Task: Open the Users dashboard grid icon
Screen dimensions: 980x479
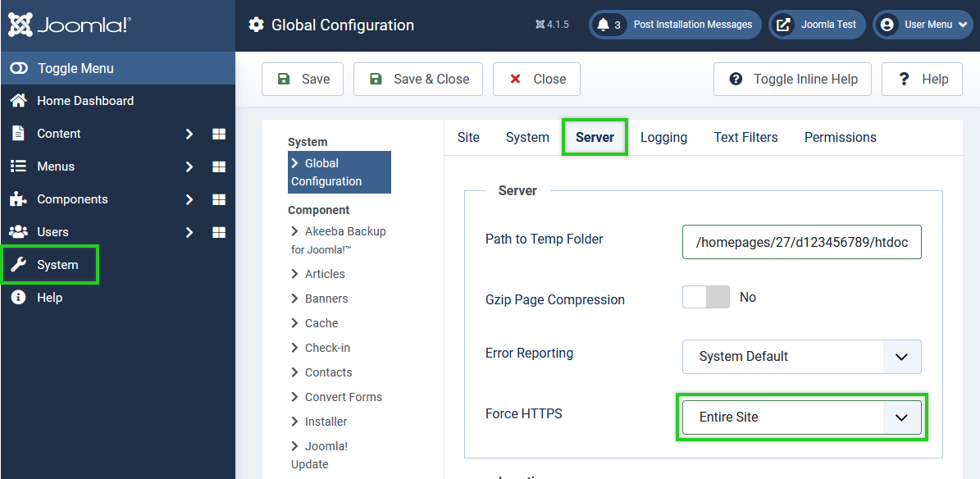Action: tap(219, 232)
